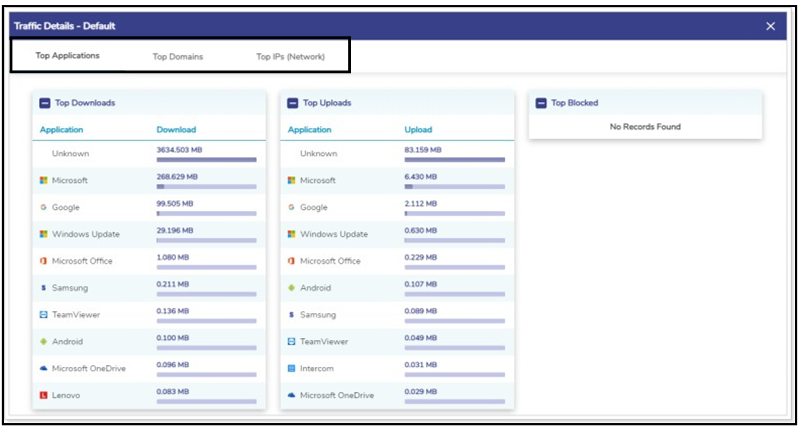Open the Top IPs (Network) tab
The height and width of the screenshot is (426, 800).
pos(290,57)
